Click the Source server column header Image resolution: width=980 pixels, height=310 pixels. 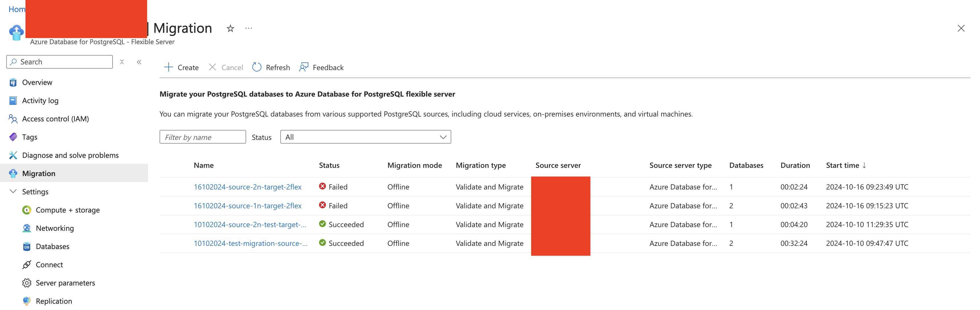558,165
